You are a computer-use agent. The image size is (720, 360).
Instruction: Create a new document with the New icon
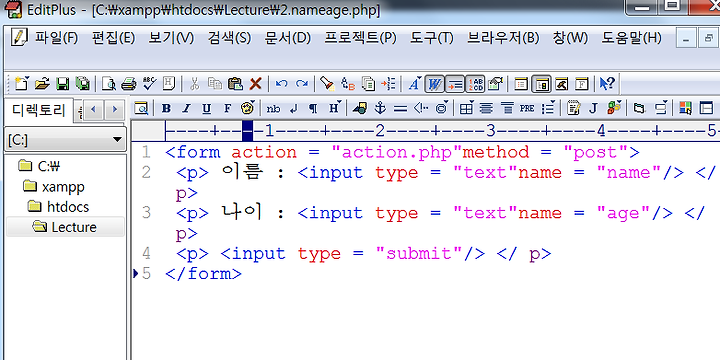tap(21, 84)
